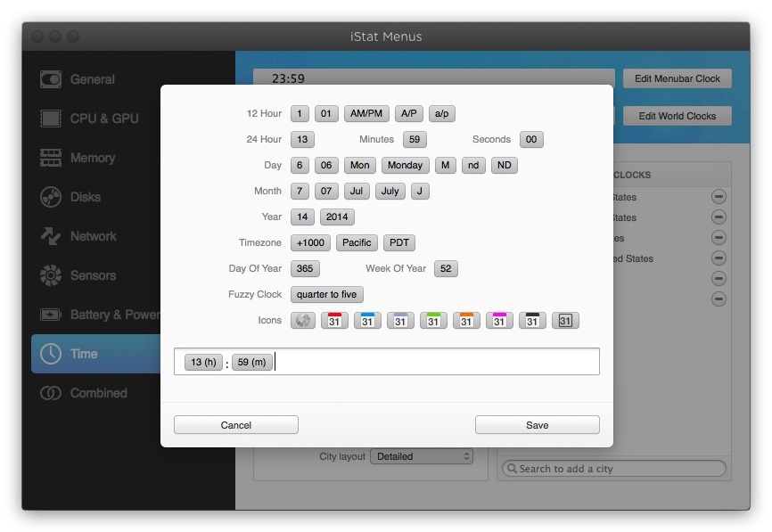772x532 pixels.
Task: Pick the green calendar icon token
Action: 433,321
